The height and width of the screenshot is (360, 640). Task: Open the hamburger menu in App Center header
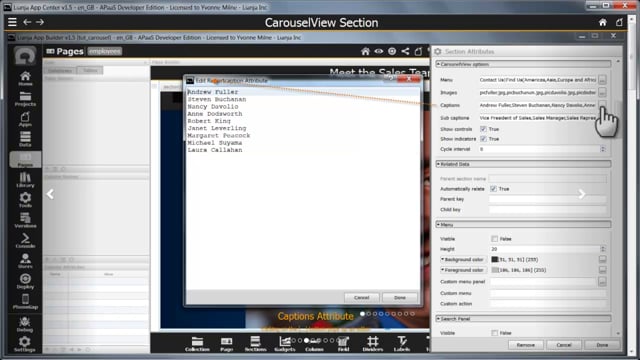tap(12, 22)
